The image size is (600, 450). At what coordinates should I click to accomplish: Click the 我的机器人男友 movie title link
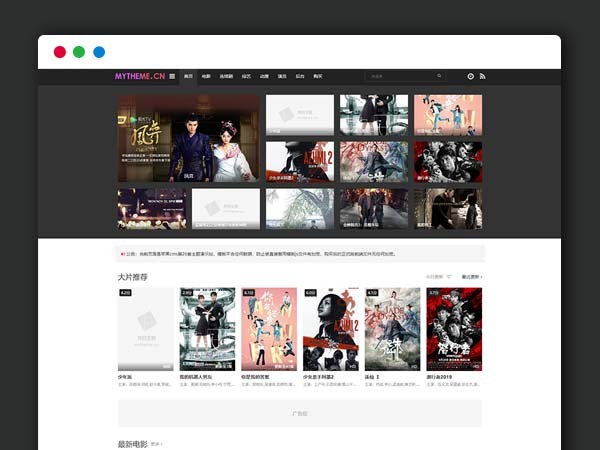(x=199, y=377)
